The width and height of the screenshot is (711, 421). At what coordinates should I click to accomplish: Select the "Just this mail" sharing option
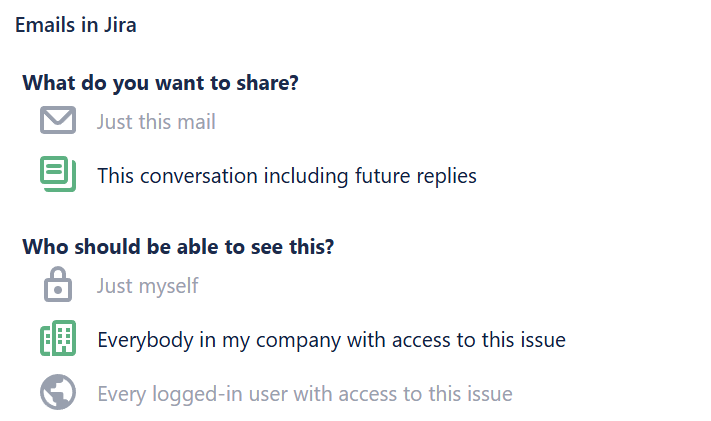coord(156,122)
